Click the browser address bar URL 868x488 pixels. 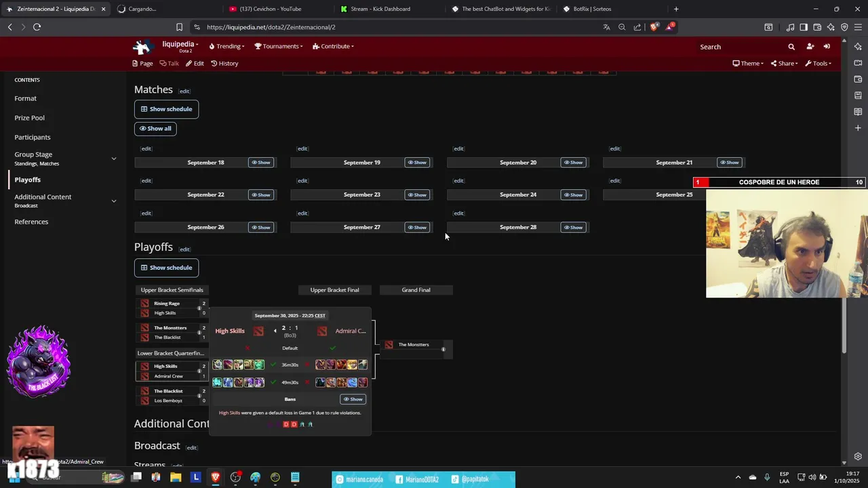[x=271, y=27]
